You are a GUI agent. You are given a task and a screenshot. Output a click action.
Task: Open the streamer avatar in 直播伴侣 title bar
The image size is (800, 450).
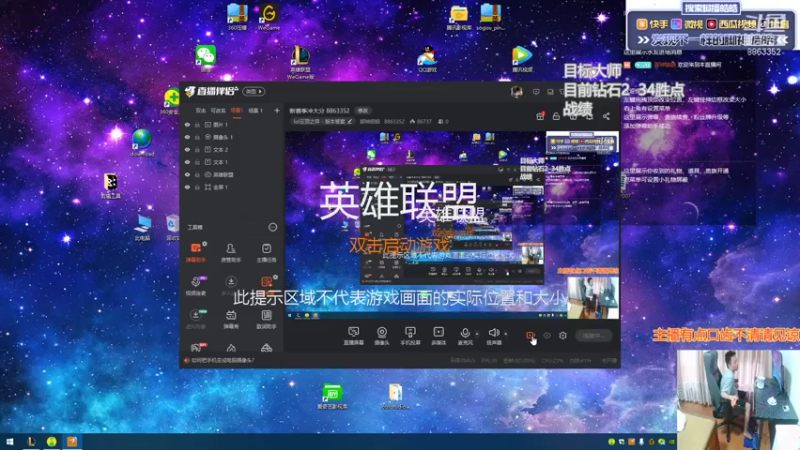[516, 92]
